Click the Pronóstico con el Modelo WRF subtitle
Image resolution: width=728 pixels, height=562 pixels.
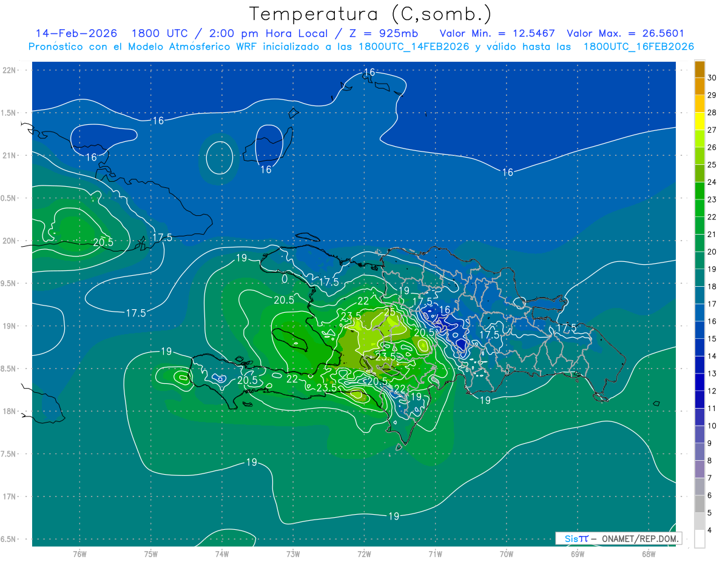coord(361,47)
